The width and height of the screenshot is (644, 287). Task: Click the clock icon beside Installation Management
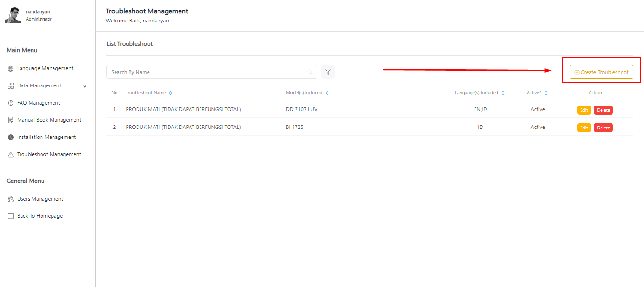11,138
